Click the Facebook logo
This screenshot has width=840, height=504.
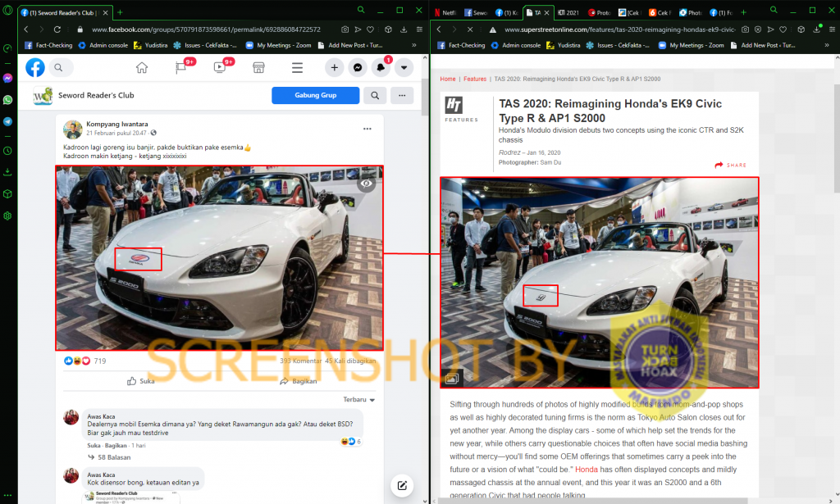click(35, 67)
